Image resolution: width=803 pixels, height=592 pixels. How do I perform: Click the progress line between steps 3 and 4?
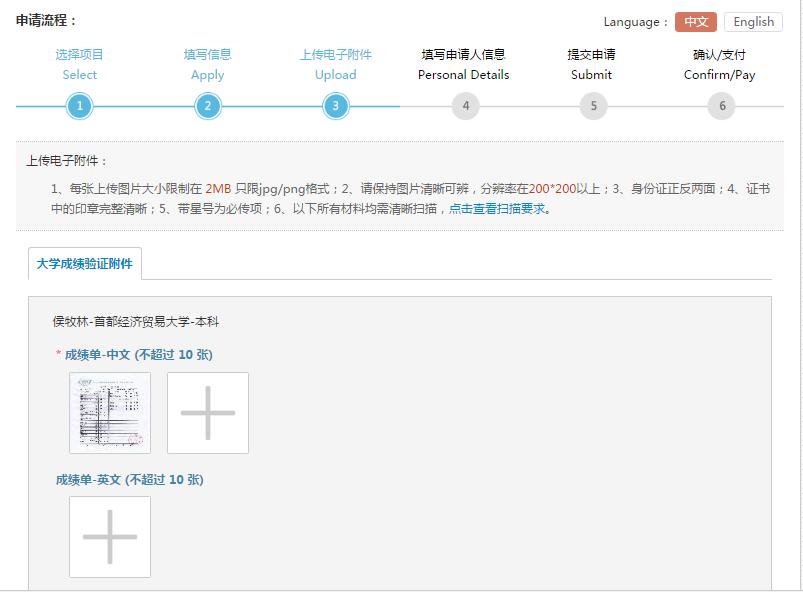point(400,104)
